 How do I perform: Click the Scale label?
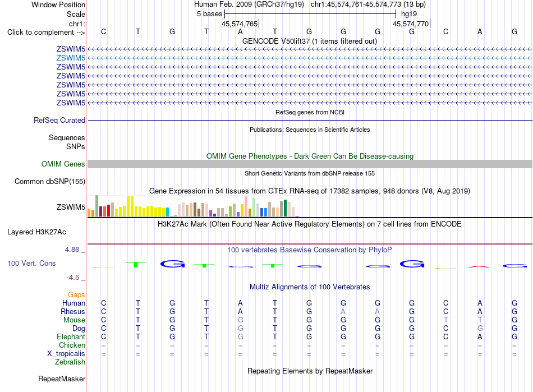click(76, 14)
